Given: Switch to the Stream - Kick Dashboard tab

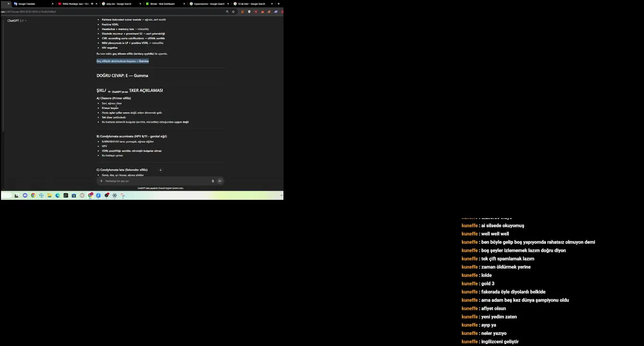Looking at the screenshot, I should point(164,4).
